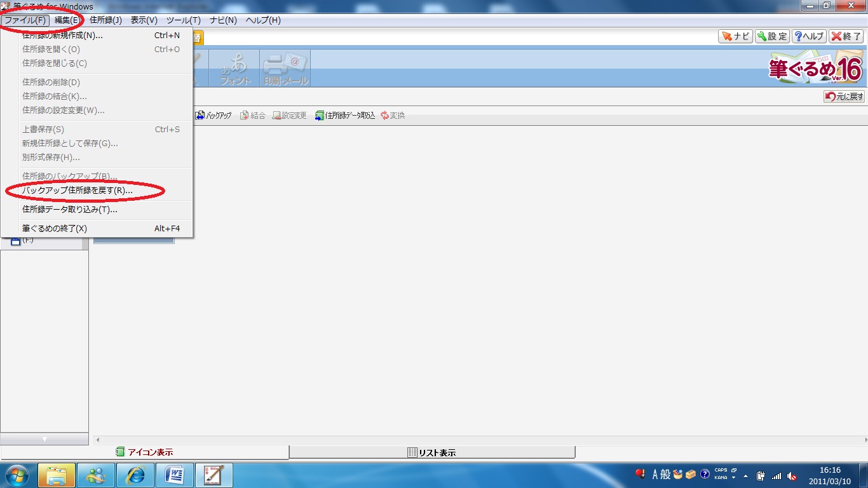Click the volume icon in system tray
Viewport: 868px width, 488px height.
[x=792, y=475]
